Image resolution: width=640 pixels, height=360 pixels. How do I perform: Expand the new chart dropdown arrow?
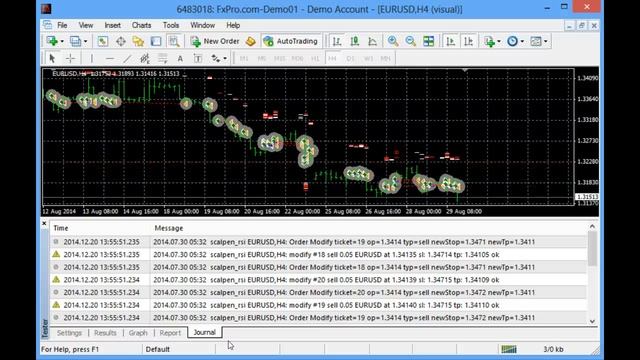[62, 41]
